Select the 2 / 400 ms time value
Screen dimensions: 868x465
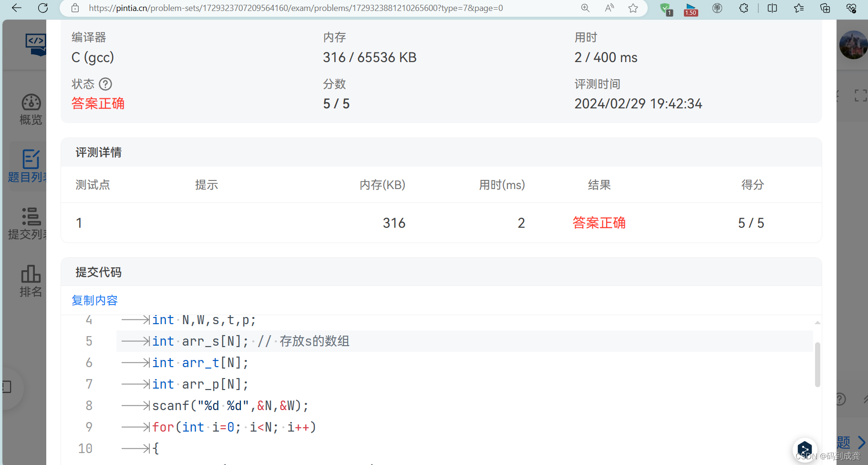coord(606,57)
